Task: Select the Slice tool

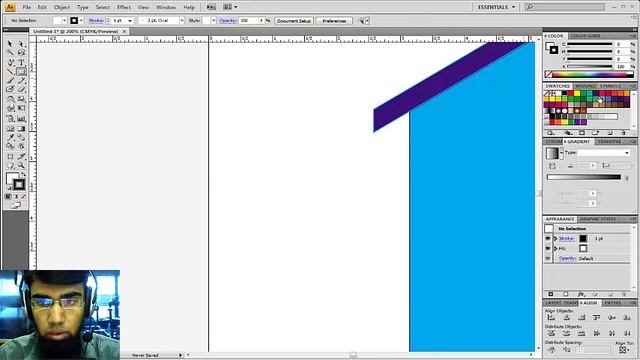Action: point(21,156)
